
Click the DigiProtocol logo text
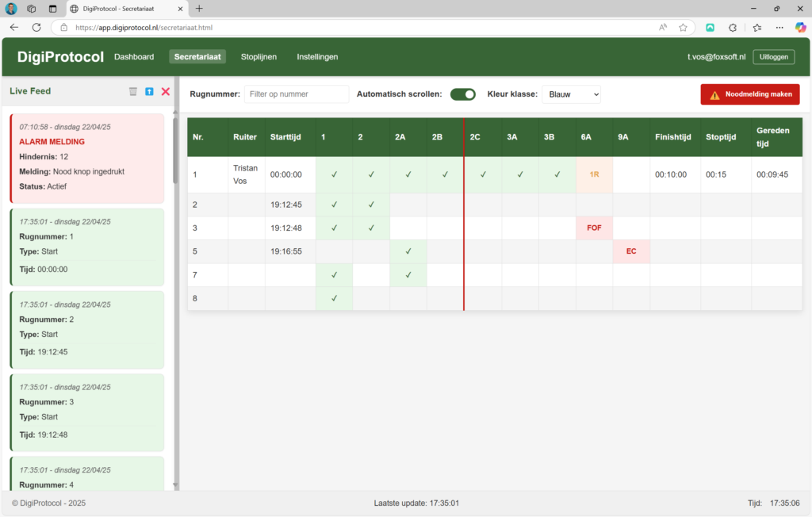coord(60,57)
